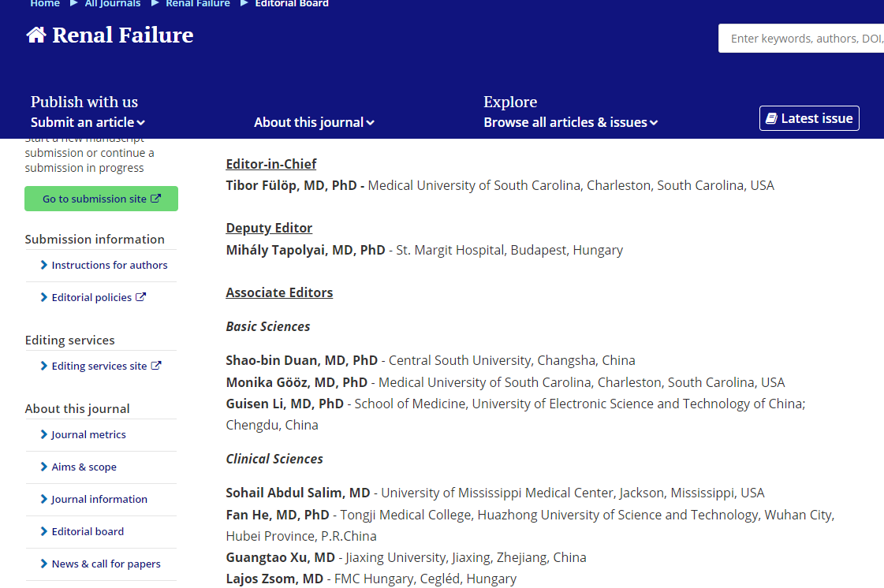884x588 pixels.
Task: Click chevron icon before Journal metrics
Action: pyautogui.click(x=44, y=434)
